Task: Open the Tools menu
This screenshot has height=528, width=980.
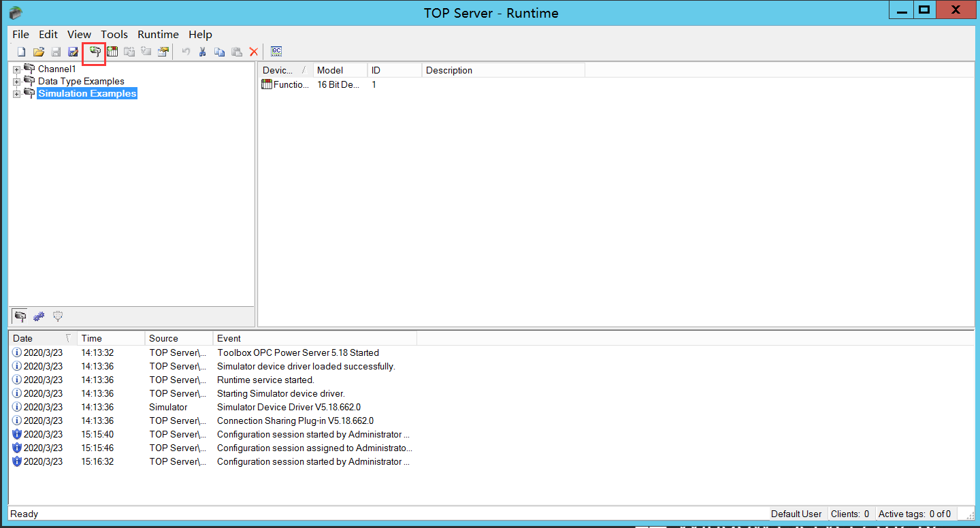Action: pyautogui.click(x=114, y=34)
